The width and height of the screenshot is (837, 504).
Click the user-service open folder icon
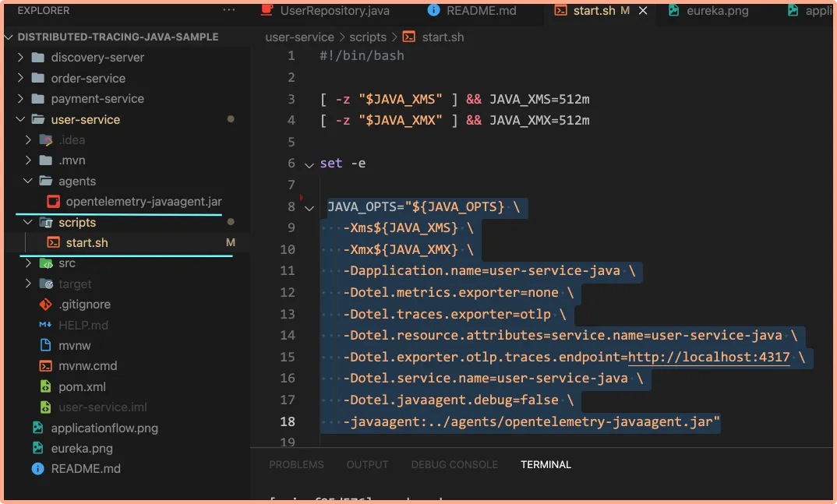click(x=38, y=119)
